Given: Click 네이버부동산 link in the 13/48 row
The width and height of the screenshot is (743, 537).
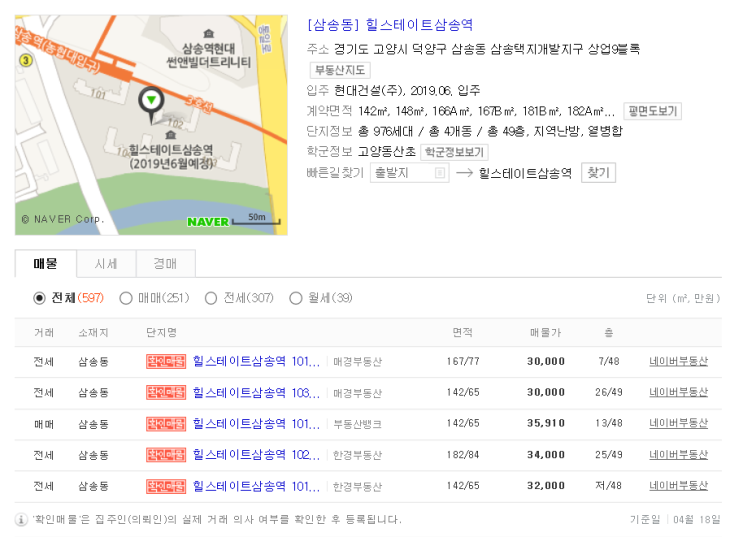Looking at the screenshot, I should tap(678, 423).
